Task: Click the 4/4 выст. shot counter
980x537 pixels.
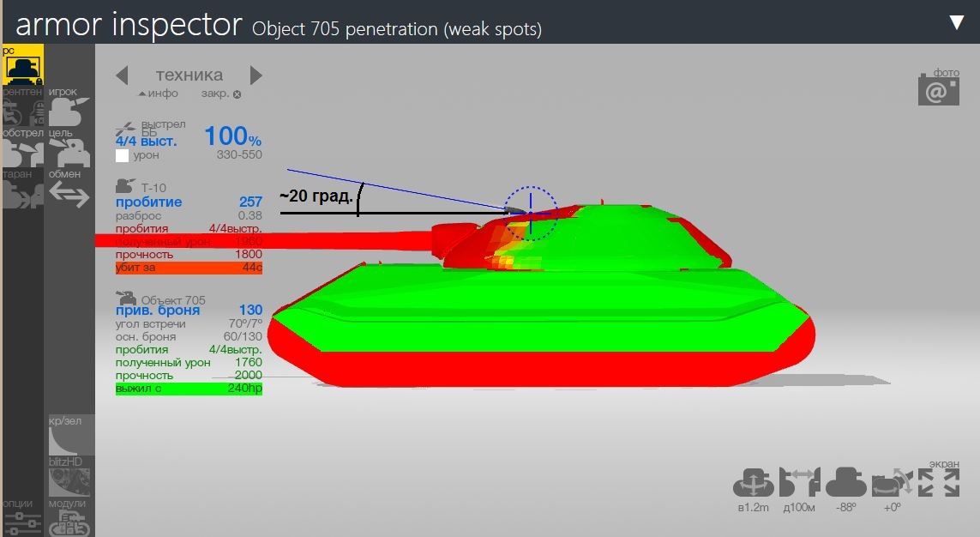Action: click(x=147, y=142)
